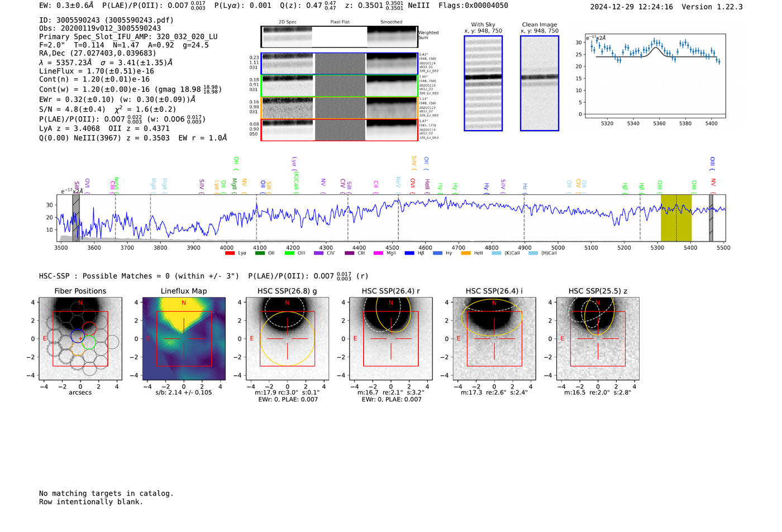This screenshot has width=782, height=532.
Task: Open the HSC SSP(25.5) z image
Action: point(598,339)
